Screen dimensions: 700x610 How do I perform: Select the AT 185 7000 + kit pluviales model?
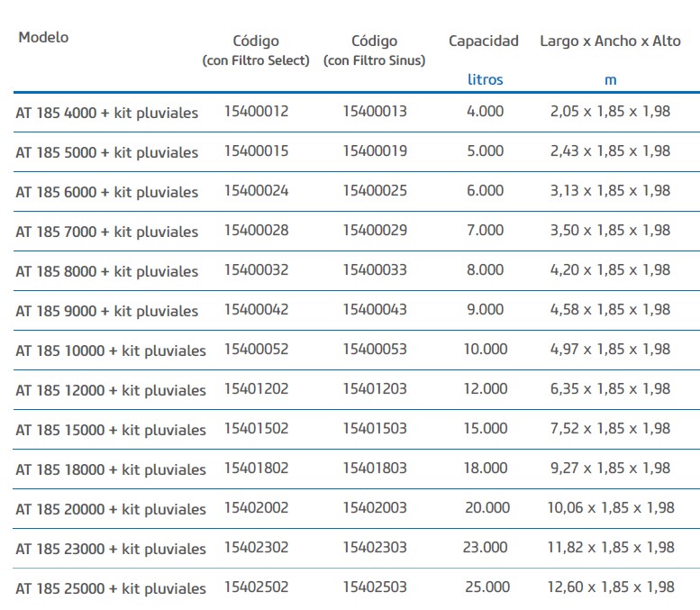[106, 232]
